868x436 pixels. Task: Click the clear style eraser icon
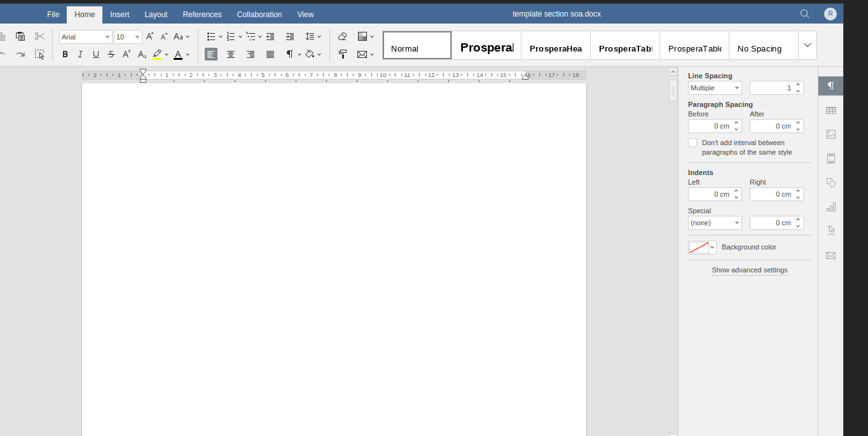pos(342,37)
